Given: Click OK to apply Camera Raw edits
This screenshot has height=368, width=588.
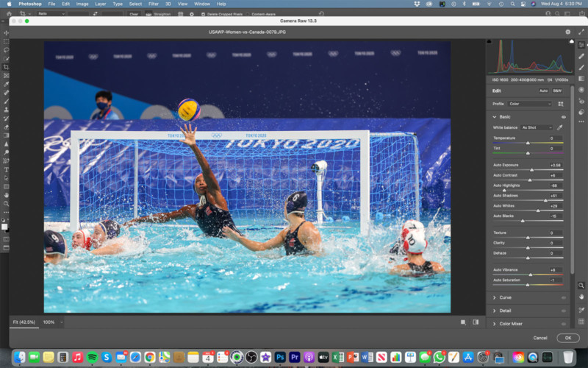Looking at the screenshot, I should [568, 338].
